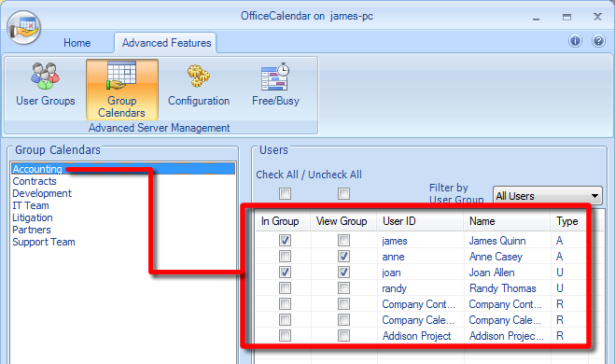Click the 'Addison Project' user ID cell
Image resolution: width=615 pixels, height=364 pixels.
[416, 336]
